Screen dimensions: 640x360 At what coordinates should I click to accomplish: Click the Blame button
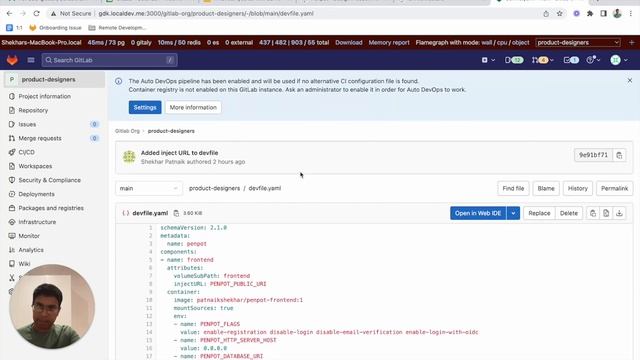point(546,188)
